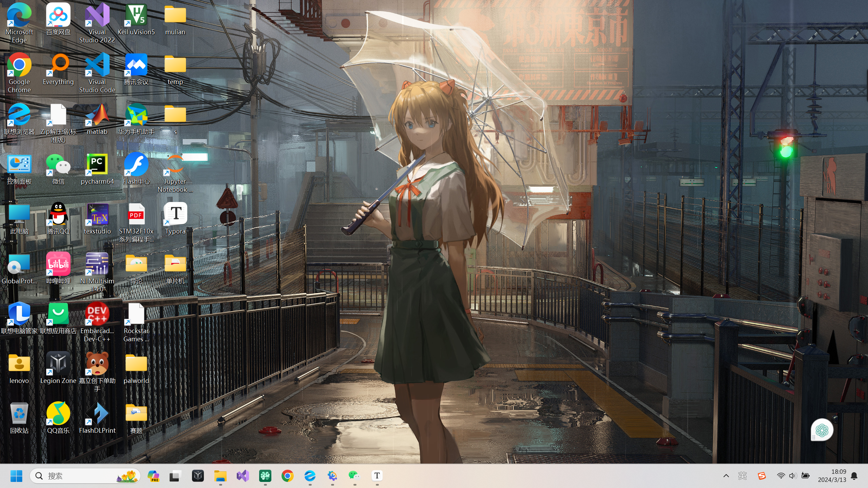The height and width of the screenshot is (488, 868).
Task: Select 此电脑 desktop icon
Action: (x=19, y=219)
